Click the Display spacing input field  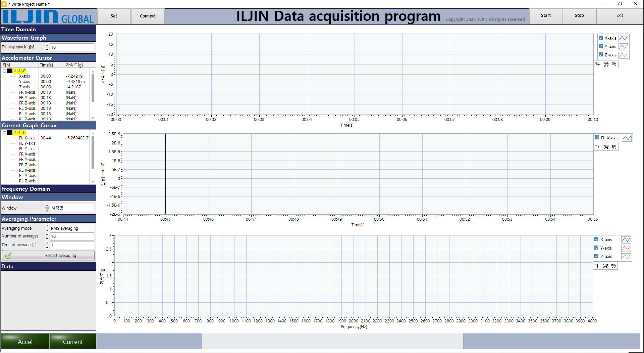click(x=72, y=47)
